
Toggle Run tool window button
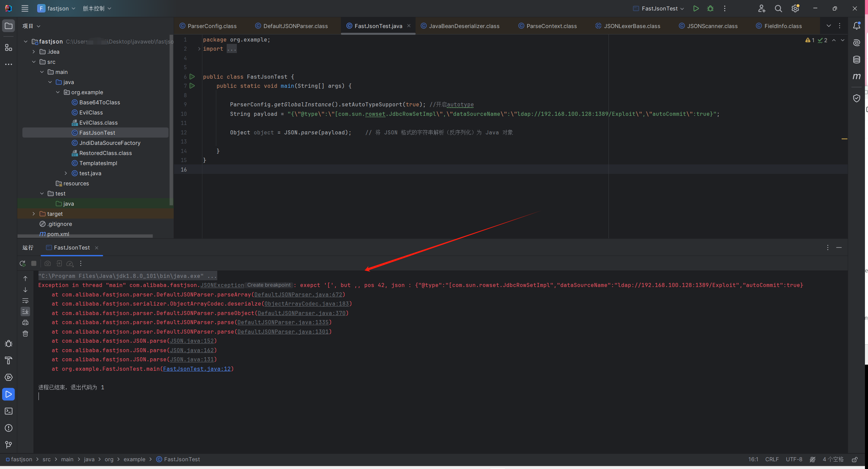tap(8, 394)
